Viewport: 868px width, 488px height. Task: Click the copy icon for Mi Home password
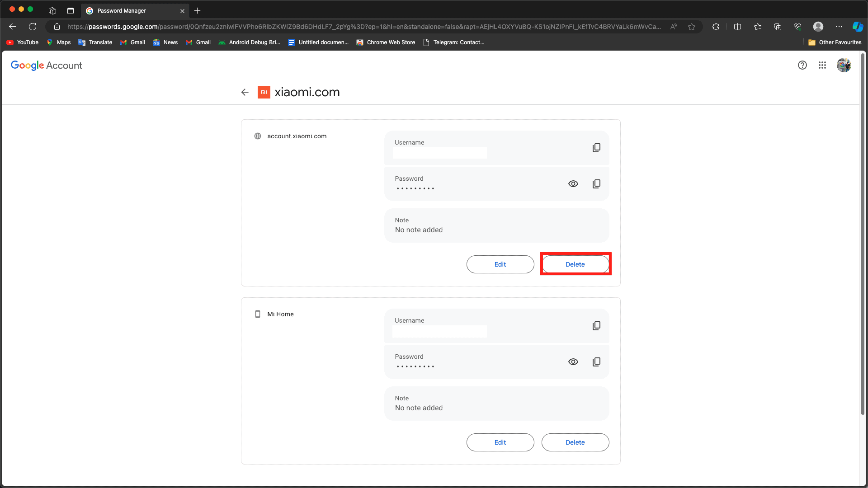click(596, 361)
